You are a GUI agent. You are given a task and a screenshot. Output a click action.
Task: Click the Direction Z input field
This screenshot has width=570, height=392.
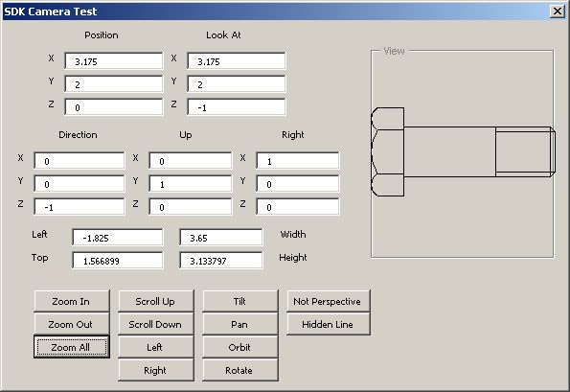tap(80, 207)
